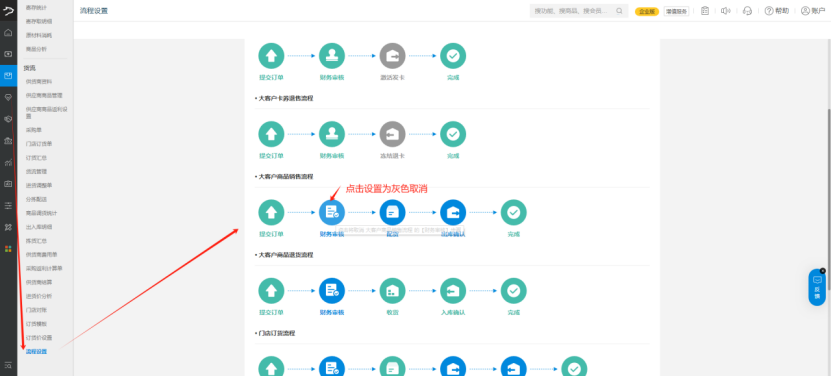Click 入库确认 icon in 大客户商品退货流程
The image size is (831, 376).
(453, 291)
